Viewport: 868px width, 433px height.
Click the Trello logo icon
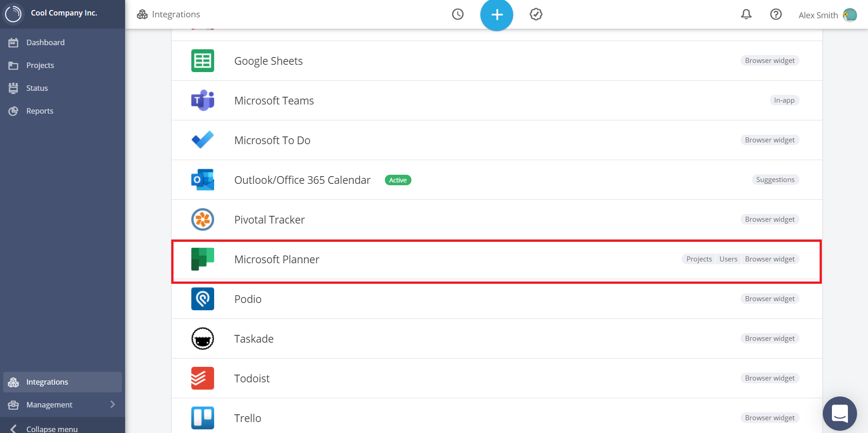(x=203, y=418)
